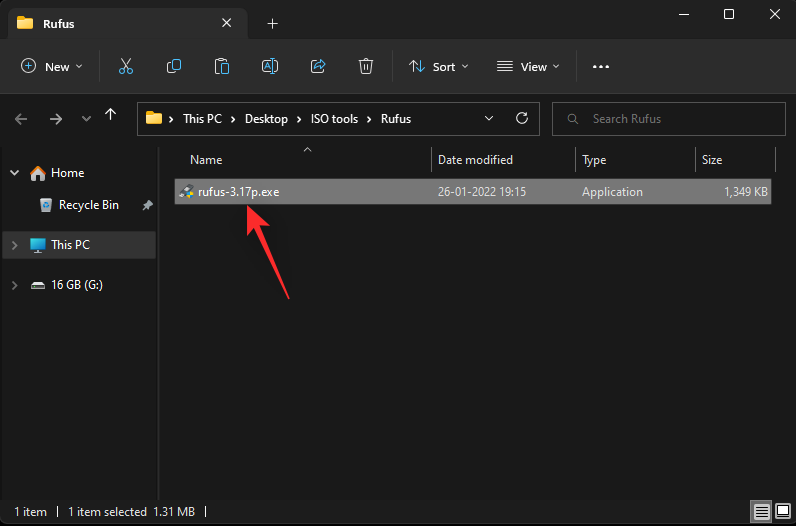This screenshot has width=796, height=526.
Task: Click the rufus-3.17p.exe file icon
Action: [x=186, y=191]
